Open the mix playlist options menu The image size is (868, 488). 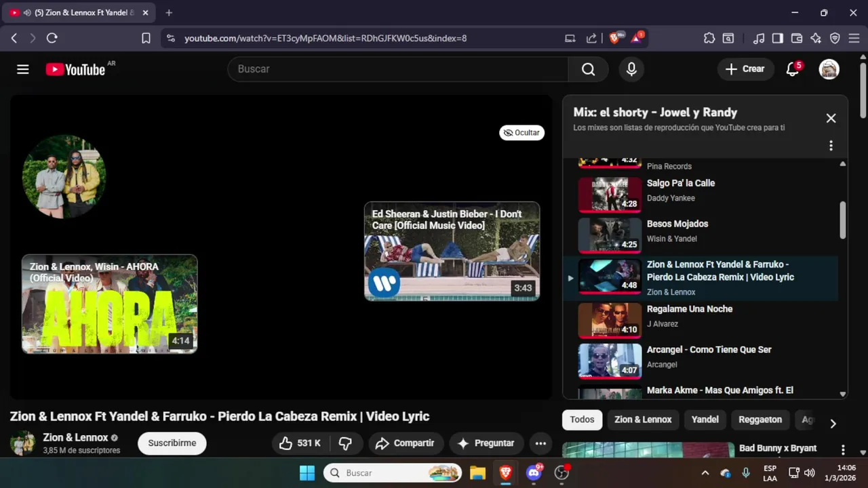tap(831, 146)
